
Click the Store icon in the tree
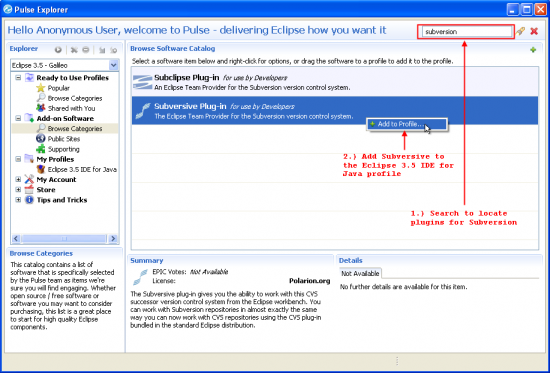coord(29,189)
